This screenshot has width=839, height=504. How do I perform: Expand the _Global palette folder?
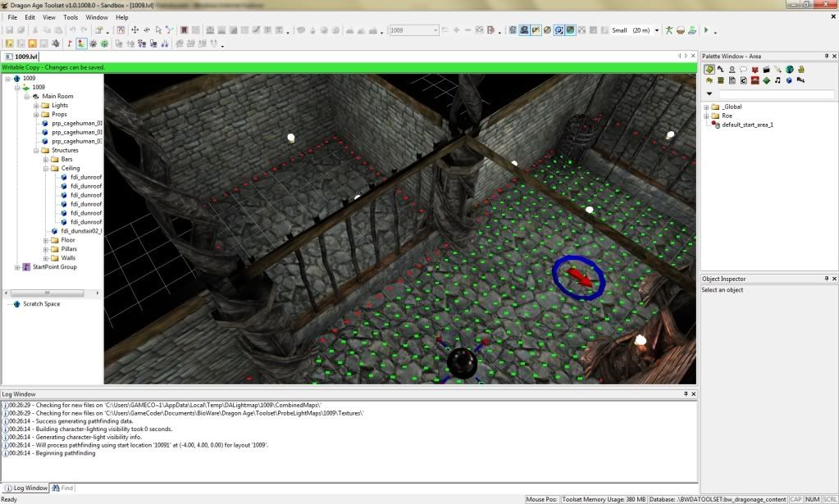[706, 107]
